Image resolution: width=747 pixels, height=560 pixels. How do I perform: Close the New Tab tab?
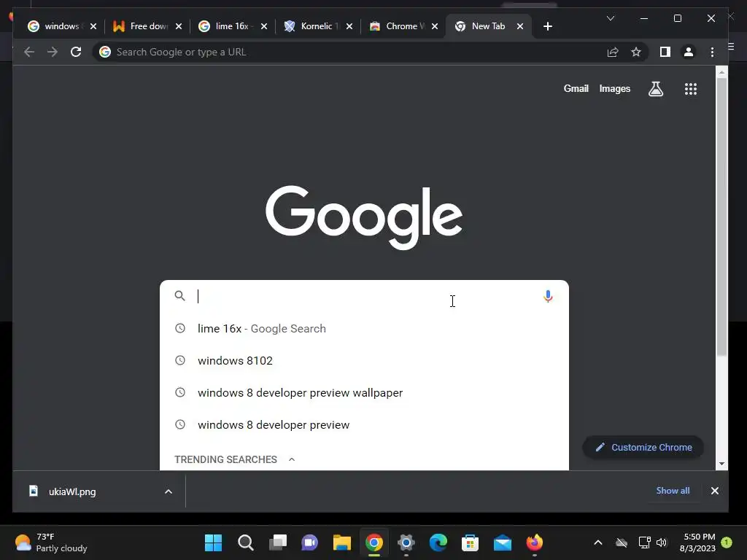coord(520,26)
